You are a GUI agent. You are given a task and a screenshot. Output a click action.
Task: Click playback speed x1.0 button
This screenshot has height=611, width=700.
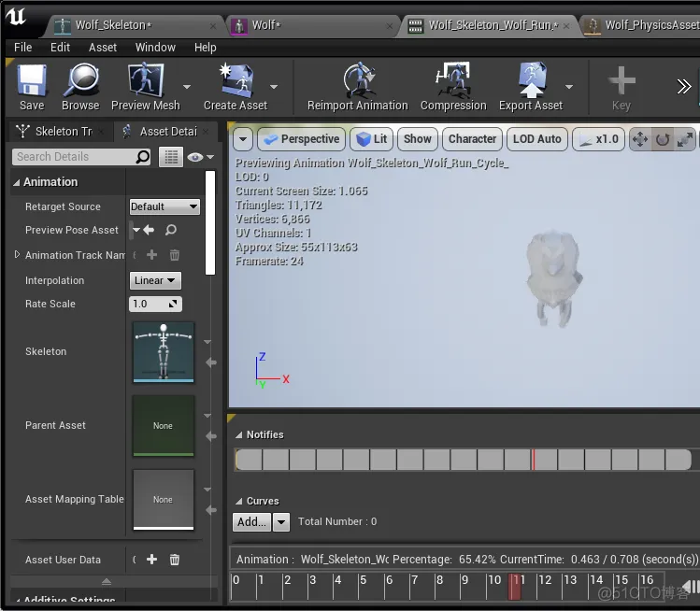(598, 139)
